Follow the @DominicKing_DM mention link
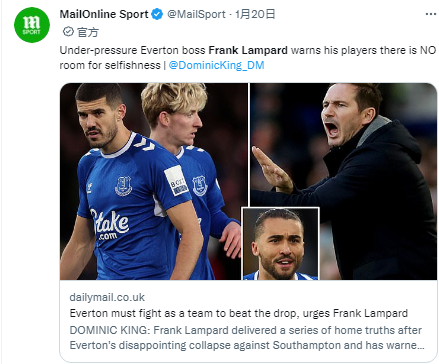 216,65
